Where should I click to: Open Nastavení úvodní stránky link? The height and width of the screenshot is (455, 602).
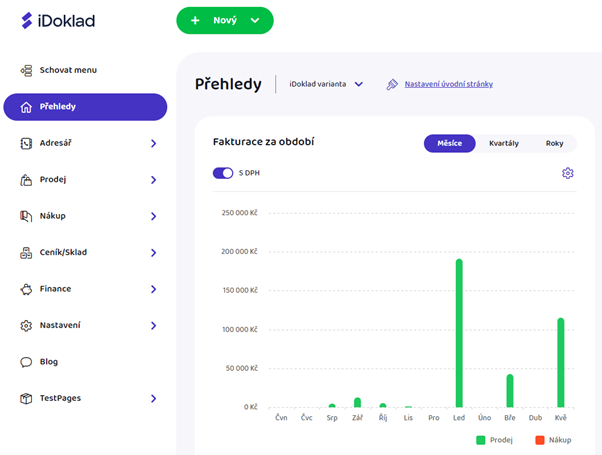[449, 84]
